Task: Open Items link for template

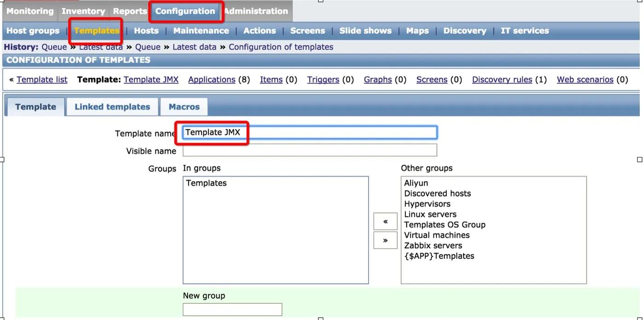Action: click(271, 80)
